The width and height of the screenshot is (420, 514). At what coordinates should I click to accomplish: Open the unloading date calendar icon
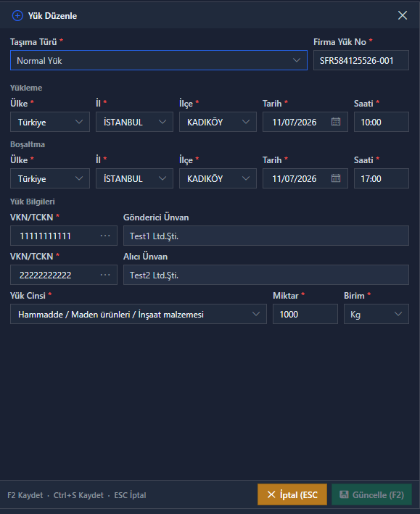point(336,178)
